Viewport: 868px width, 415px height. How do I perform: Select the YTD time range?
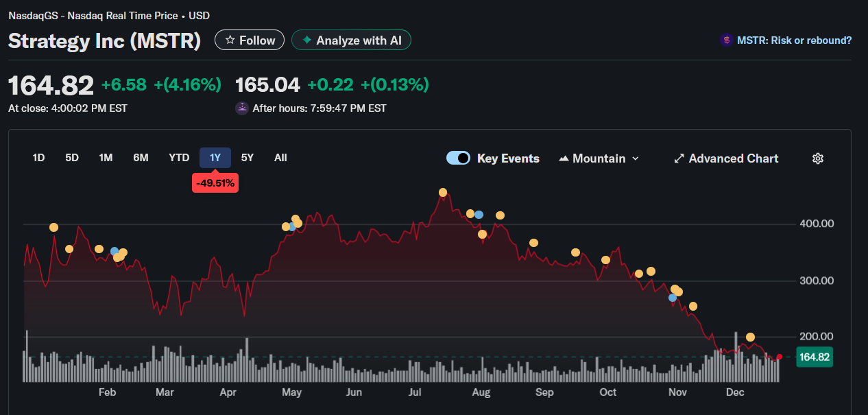179,158
